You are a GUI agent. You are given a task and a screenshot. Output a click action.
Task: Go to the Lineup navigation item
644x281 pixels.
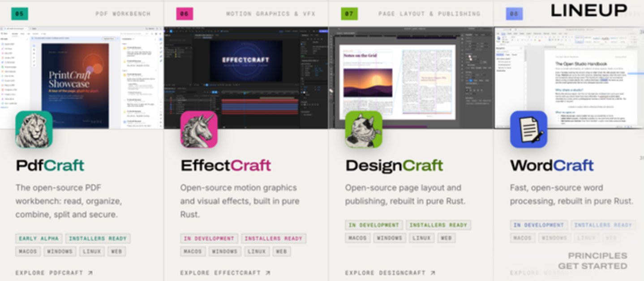(589, 10)
